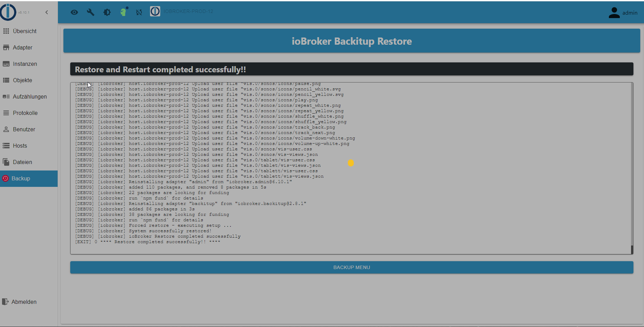Viewport: 644px width, 327px height.
Task: Open Benutzer user management
Action: [29, 129]
